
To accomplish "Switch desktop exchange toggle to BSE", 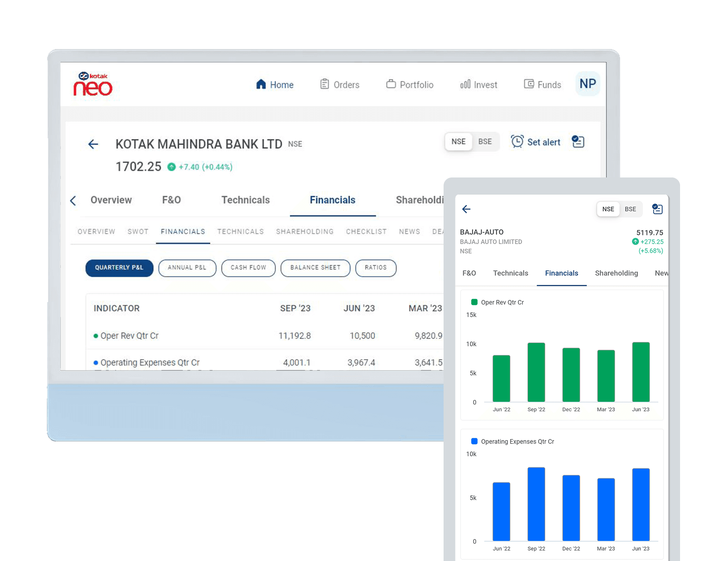I will point(485,141).
